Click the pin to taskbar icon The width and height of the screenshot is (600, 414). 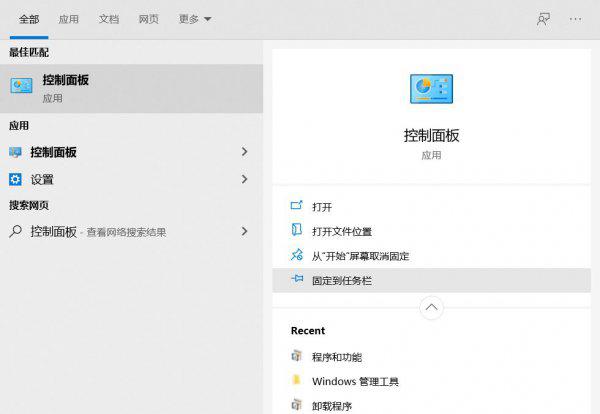click(296, 281)
